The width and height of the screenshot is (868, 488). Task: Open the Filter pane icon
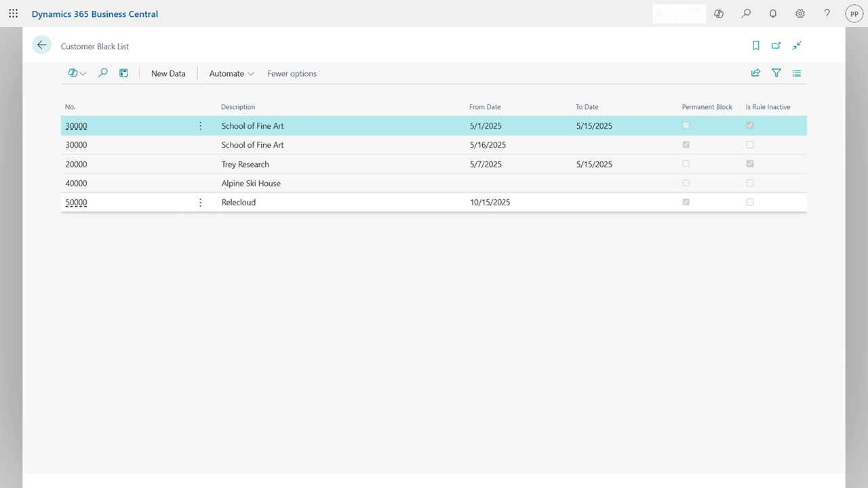776,73
